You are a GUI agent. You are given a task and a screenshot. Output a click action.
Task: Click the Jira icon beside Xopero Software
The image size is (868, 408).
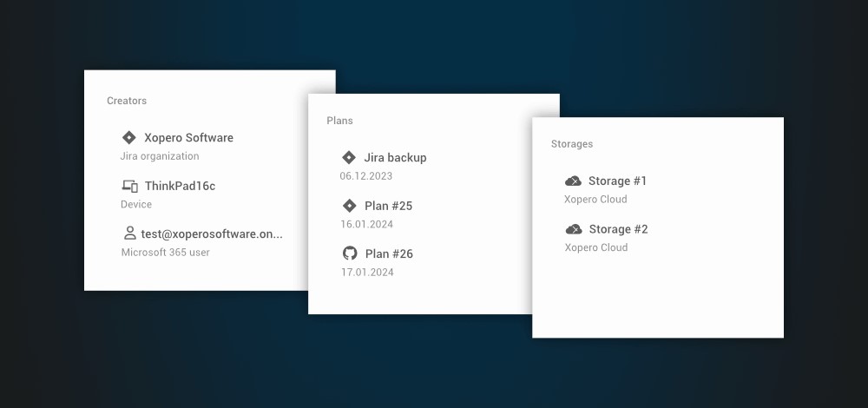[x=129, y=137]
